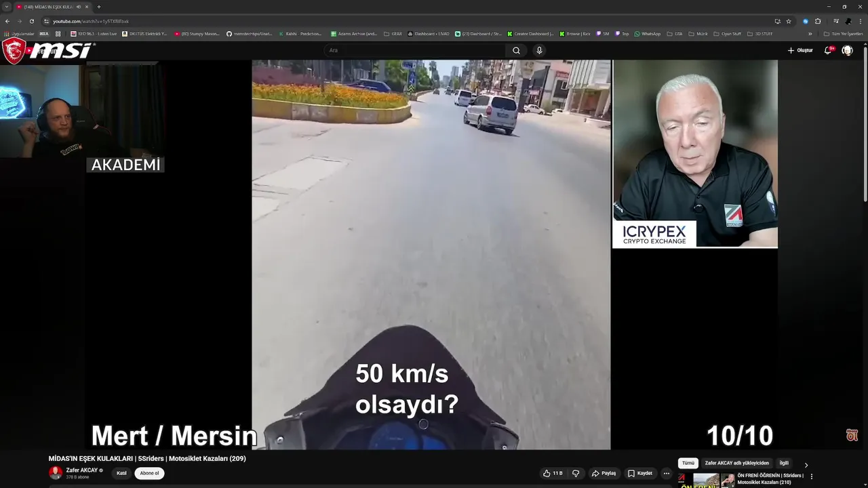
Task: Open the grid icon bookmark next to IKEA
Action: 58,33
